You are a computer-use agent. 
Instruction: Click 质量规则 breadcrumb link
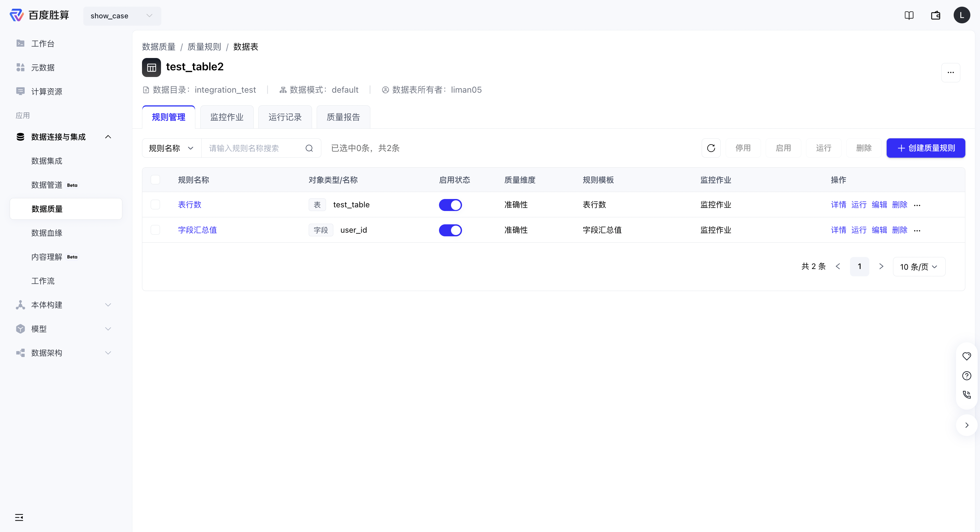point(204,47)
